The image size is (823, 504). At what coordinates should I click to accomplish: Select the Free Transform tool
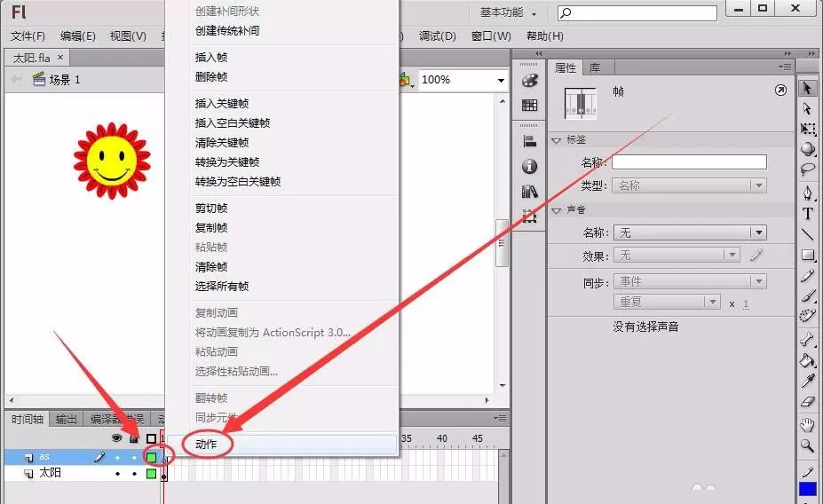coord(807,129)
